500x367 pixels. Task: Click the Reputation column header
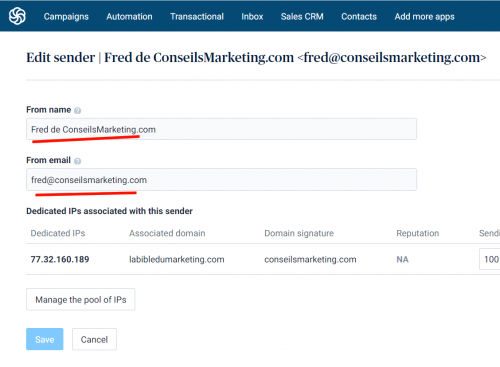[418, 233]
